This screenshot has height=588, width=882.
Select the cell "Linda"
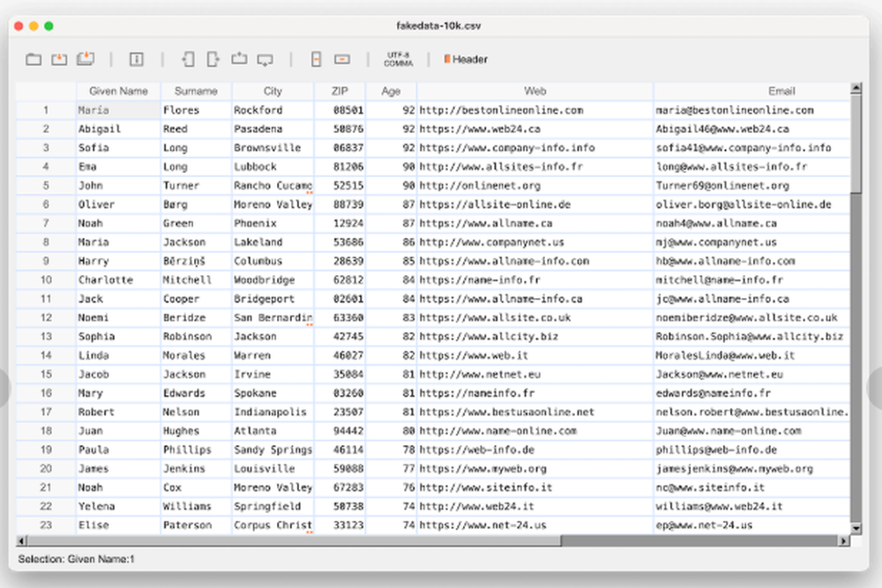[x=119, y=355]
